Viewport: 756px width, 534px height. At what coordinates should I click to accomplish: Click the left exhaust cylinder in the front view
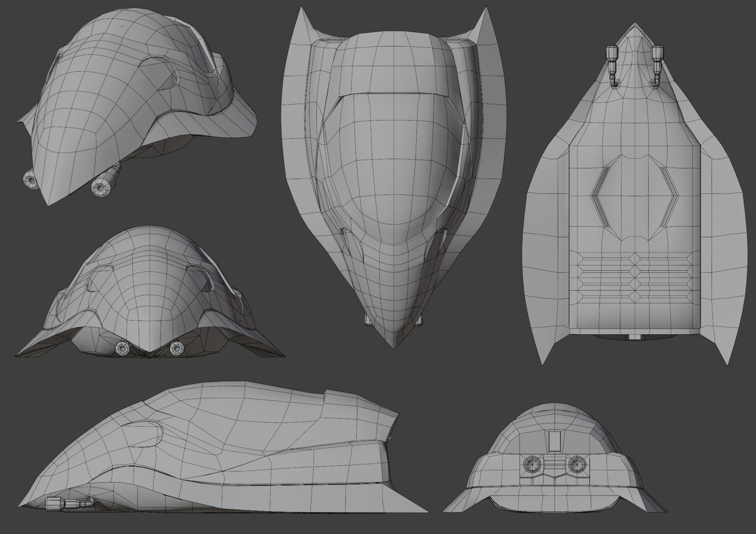coord(122,348)
